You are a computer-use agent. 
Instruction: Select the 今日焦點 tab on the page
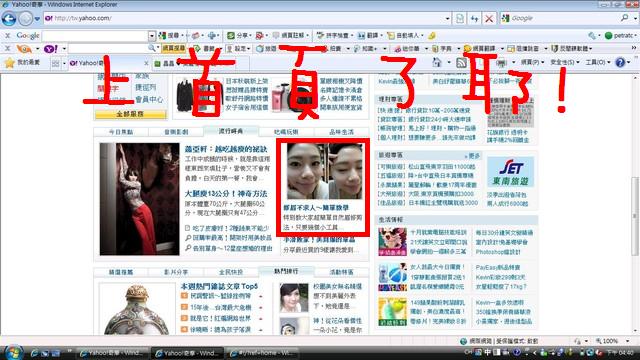coord(121,132)
